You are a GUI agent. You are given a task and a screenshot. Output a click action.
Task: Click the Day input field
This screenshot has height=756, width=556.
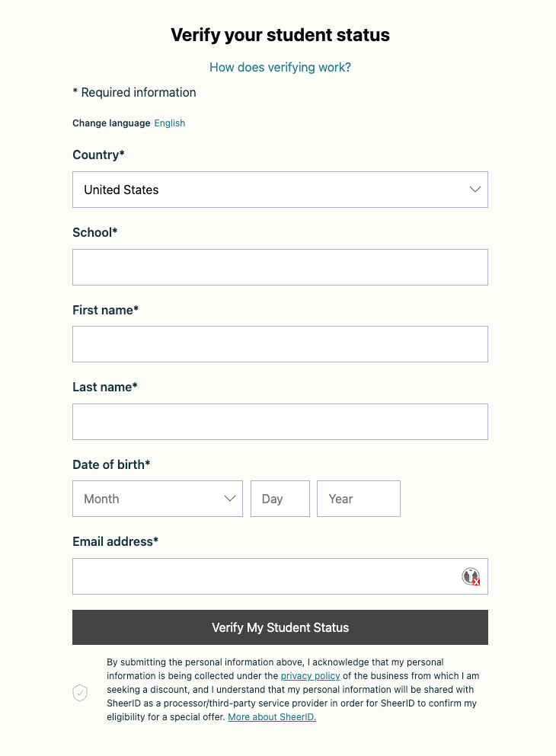280,499
